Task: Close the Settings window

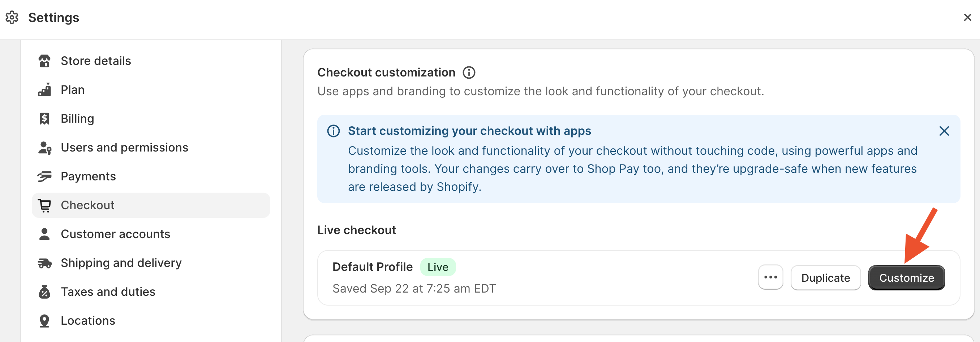Action: point(967,17)
